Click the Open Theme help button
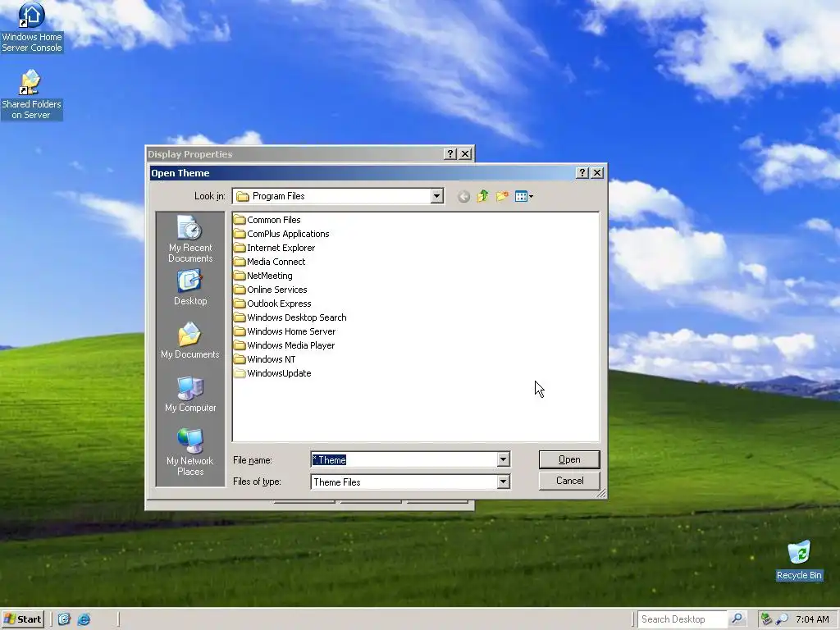Image resolution: width=840 pixels, height=630 pixels. coord(582,172)
